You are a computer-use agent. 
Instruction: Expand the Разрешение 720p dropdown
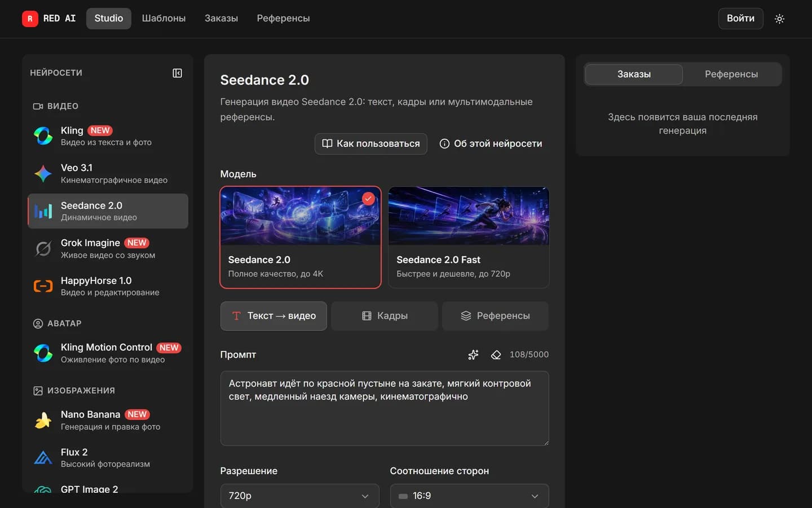point(300,496)
